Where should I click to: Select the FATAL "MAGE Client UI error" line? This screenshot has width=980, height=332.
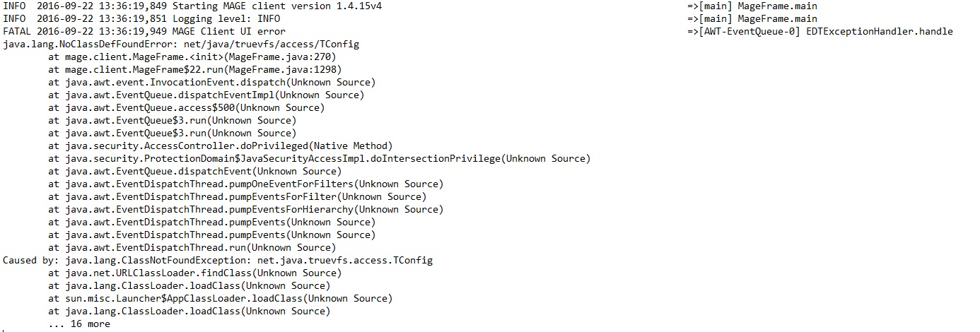click(x=144, y=32)
